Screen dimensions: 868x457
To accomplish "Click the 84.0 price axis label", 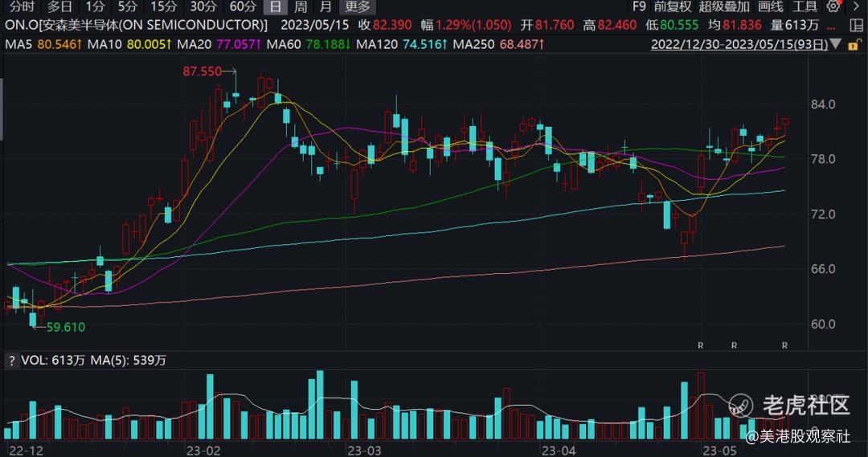I will (x=823, y=104).
